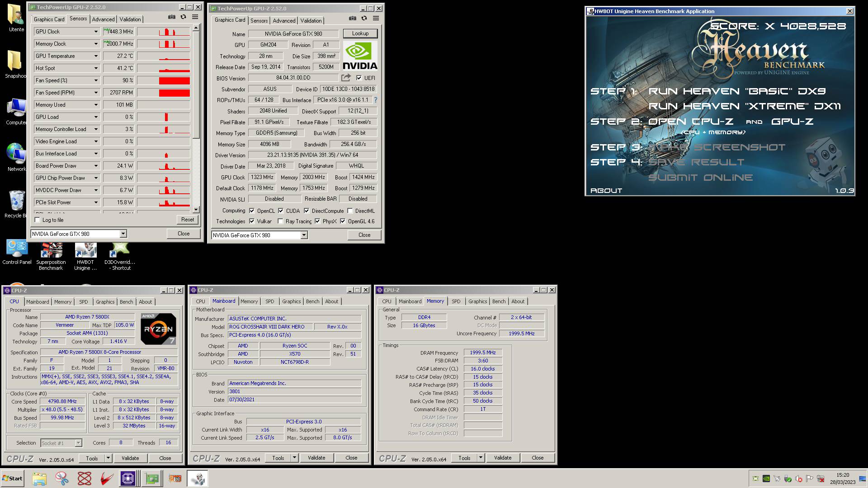Toggle the DirectCompute checkbox

pos(307,211)
